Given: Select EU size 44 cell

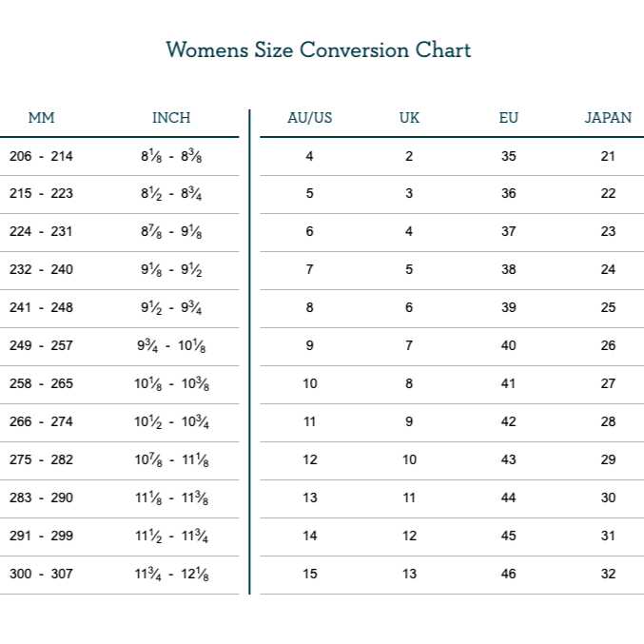Looking at the screenshot, I should click(509, 498).
